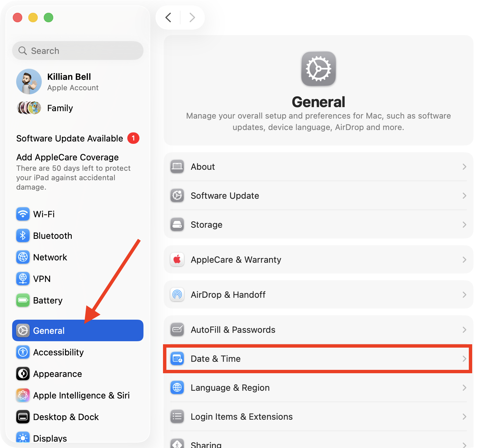Screen dimensions: 487x448
Task: Expand the Language & Region chevron
Action: [x=464, y=387]
